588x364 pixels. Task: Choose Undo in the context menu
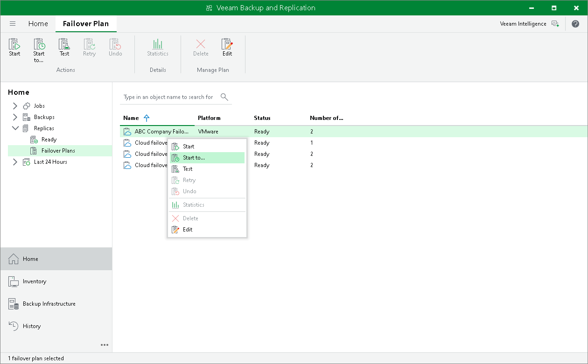click(207, 191)
